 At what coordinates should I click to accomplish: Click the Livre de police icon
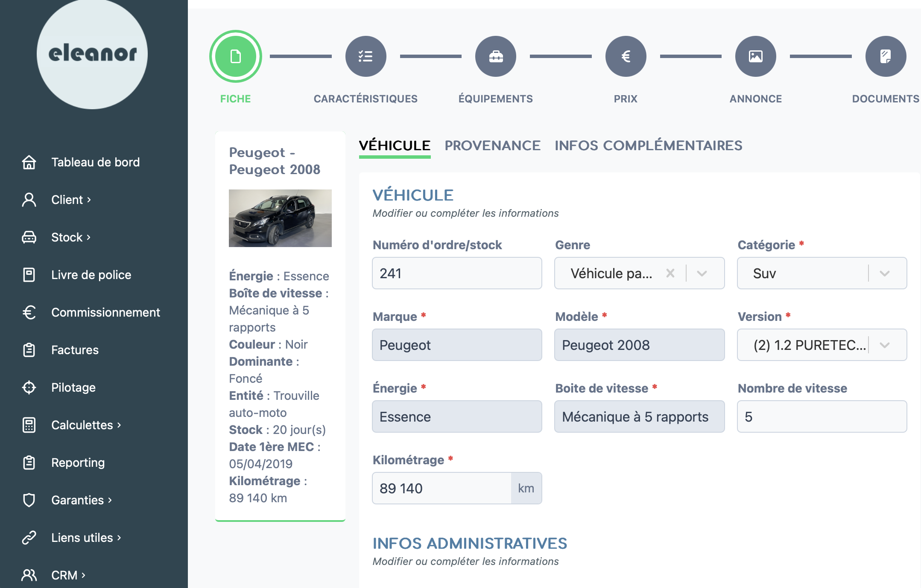click(29, 275)
